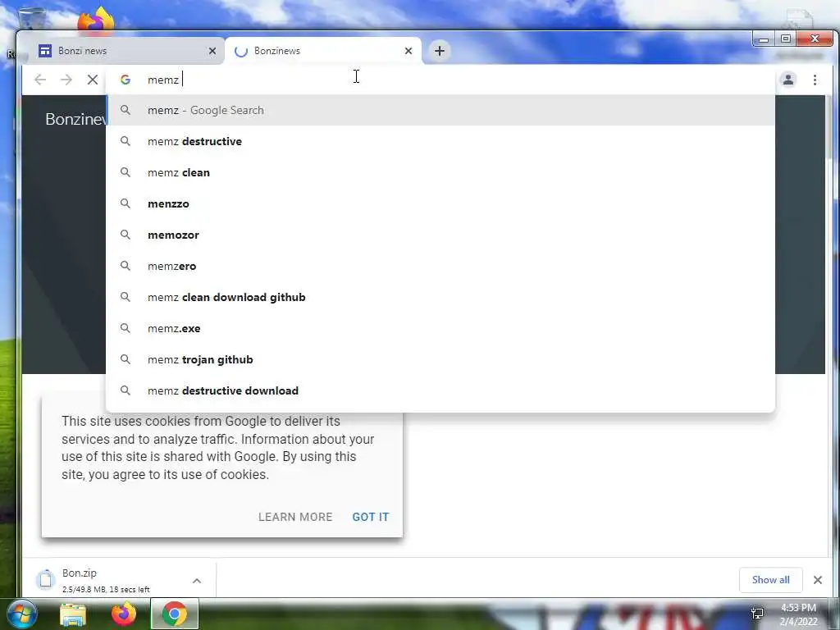Open the 'LEARN MORE' cookie link
Image resolution: width=840 pixels, height=630 pixels.
point(295,517)
